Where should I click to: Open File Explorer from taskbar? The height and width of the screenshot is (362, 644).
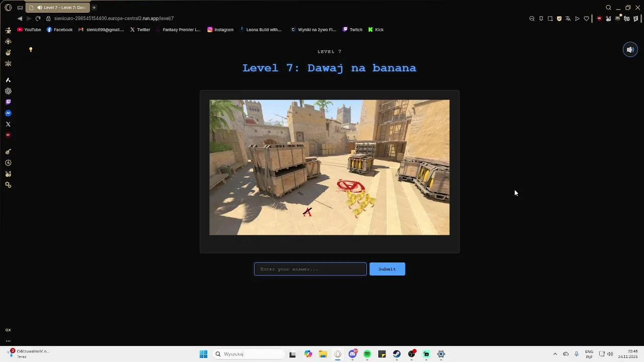point(323,354)
